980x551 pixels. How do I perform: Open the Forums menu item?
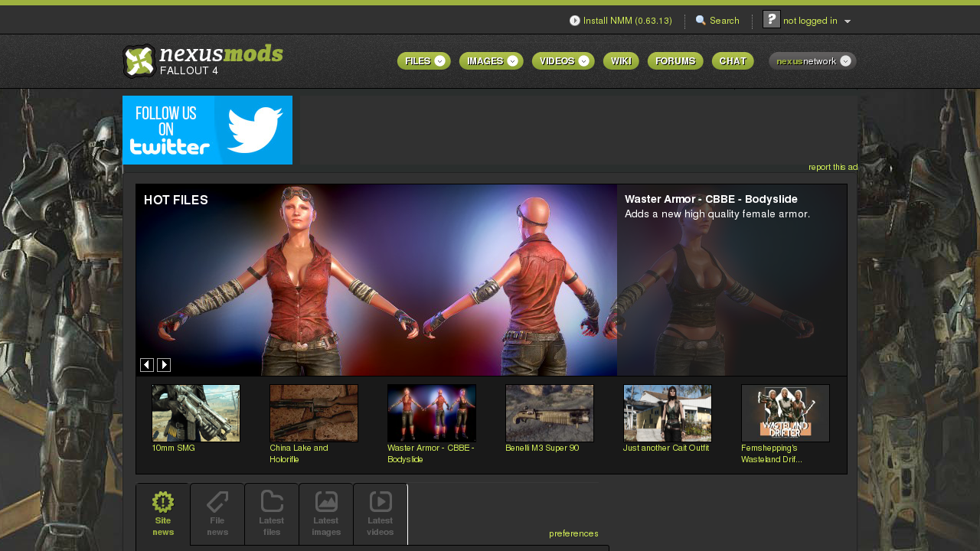pos(675,61)
